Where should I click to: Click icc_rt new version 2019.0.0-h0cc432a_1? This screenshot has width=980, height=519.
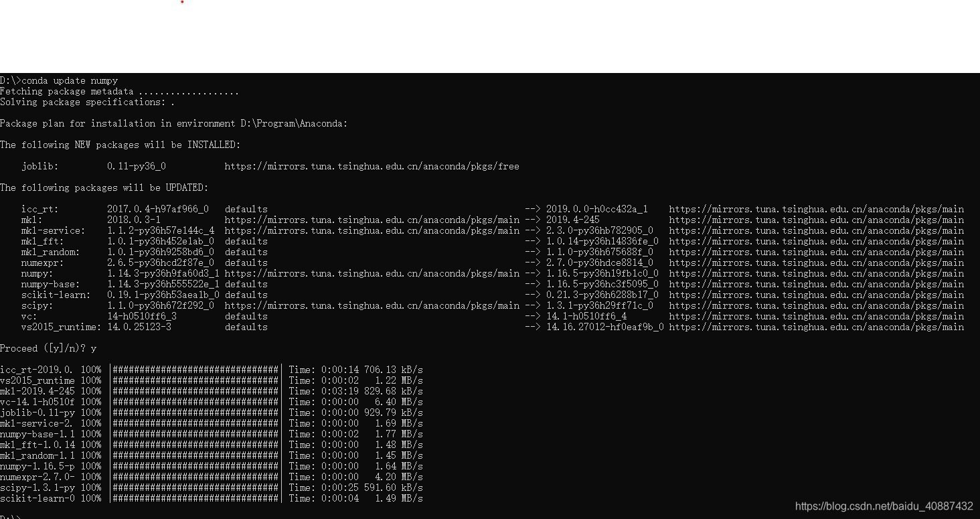pyautogui.click(x=597, y=209)
